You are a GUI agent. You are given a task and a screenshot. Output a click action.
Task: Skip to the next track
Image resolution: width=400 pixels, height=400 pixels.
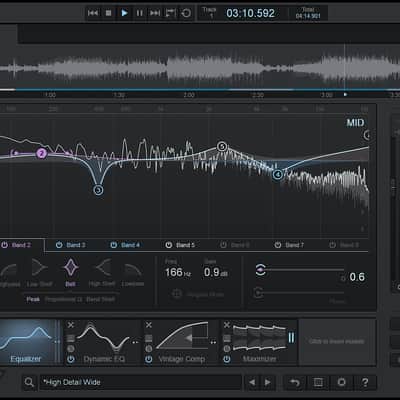pyautogui.click(x=155, y=13)
